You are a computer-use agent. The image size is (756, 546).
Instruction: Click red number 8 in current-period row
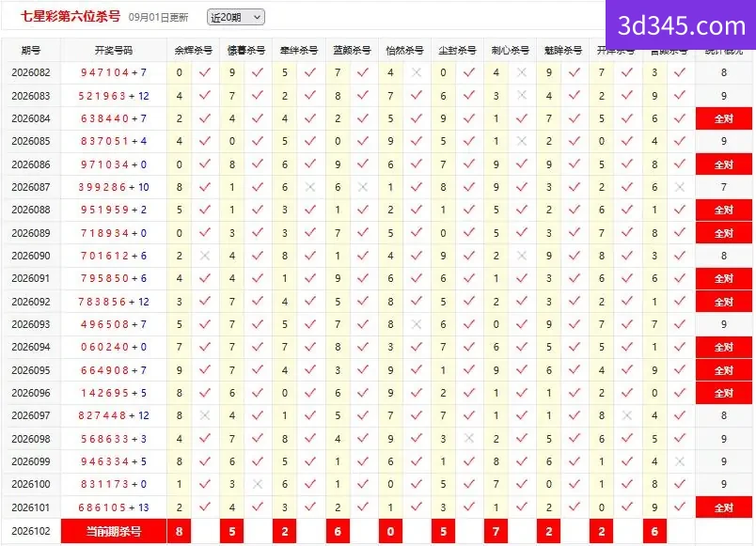pyautogui.click(x=179, y=531)
